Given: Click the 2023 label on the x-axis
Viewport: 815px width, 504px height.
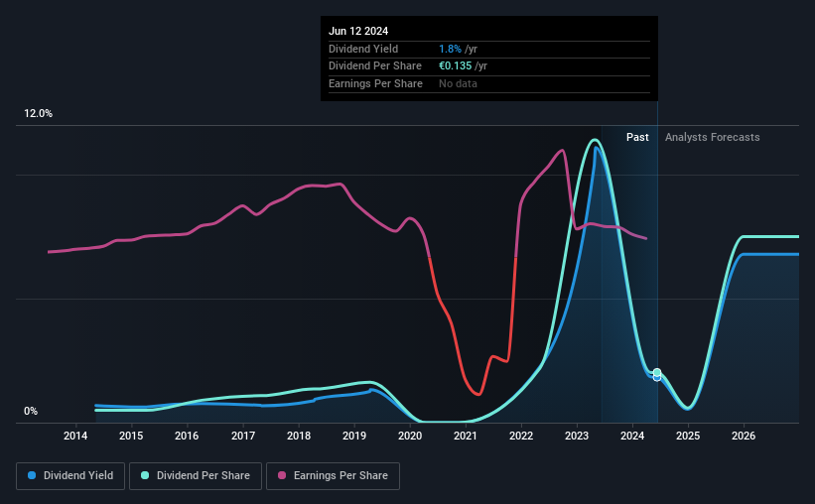Looking at the screenshot, I should (x=577, y=436).
